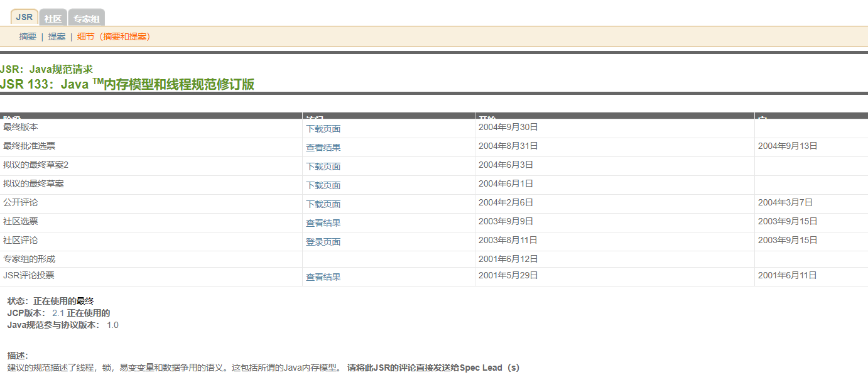Open 下载页面 link for 最终版本
868x382 pixels.
[323, 129]
